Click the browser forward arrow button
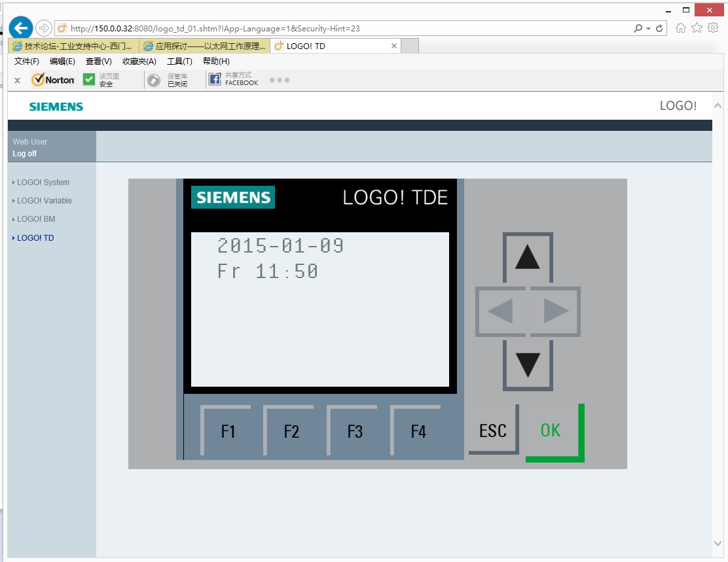Image resolution: width=728 pixels, height=562 pixels. tap(44, 28)
